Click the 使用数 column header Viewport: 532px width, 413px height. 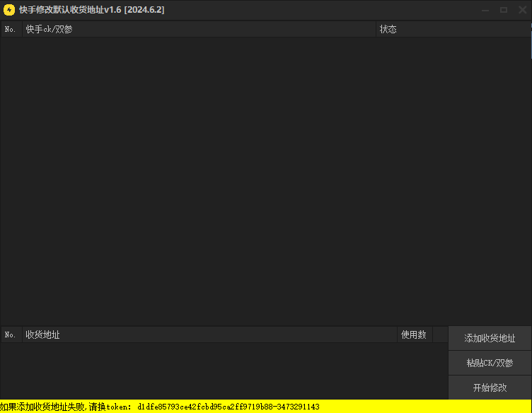[415, 335]
